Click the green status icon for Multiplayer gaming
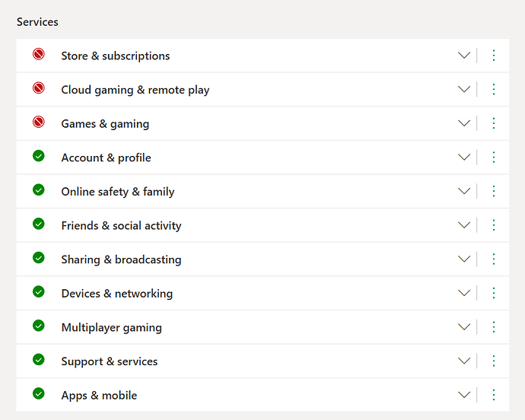525x420 pixels. (x=39, y=326)
